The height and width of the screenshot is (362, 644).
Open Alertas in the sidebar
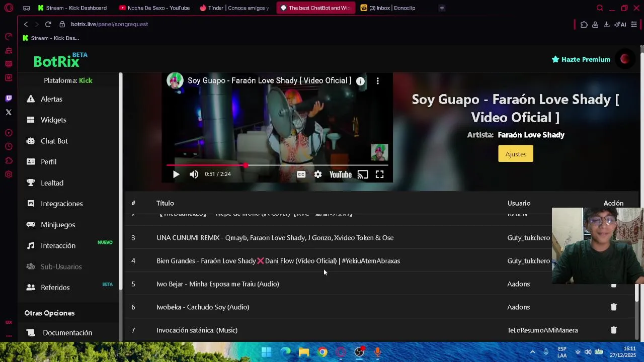51,99
